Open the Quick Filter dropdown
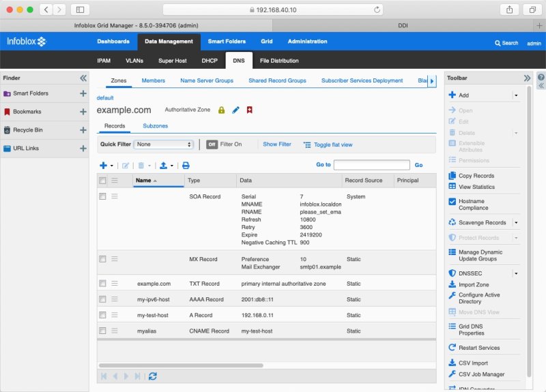546x392 pixels. coord(163,145)
